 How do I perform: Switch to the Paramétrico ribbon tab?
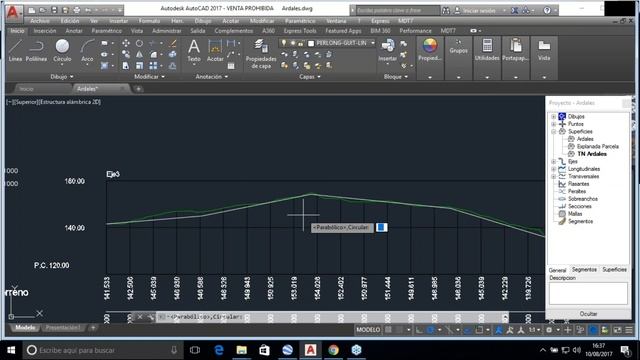click(107, 31)
